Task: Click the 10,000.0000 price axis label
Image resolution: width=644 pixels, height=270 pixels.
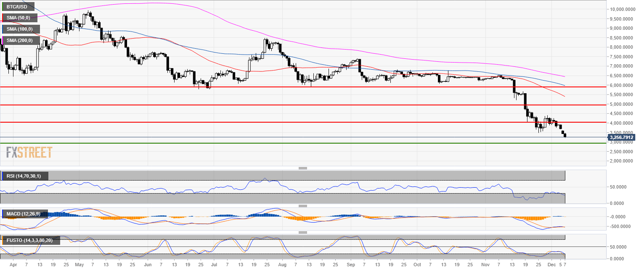Action: 621,9
